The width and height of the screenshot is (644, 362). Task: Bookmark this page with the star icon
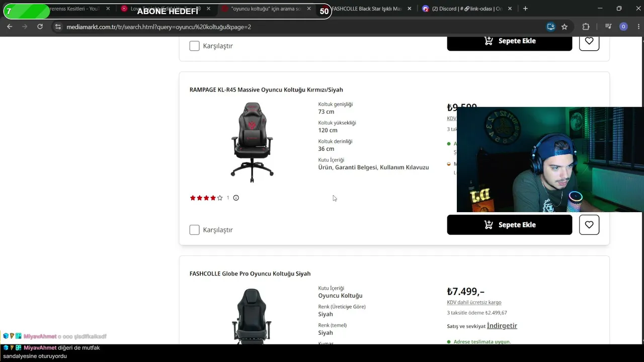565,27
